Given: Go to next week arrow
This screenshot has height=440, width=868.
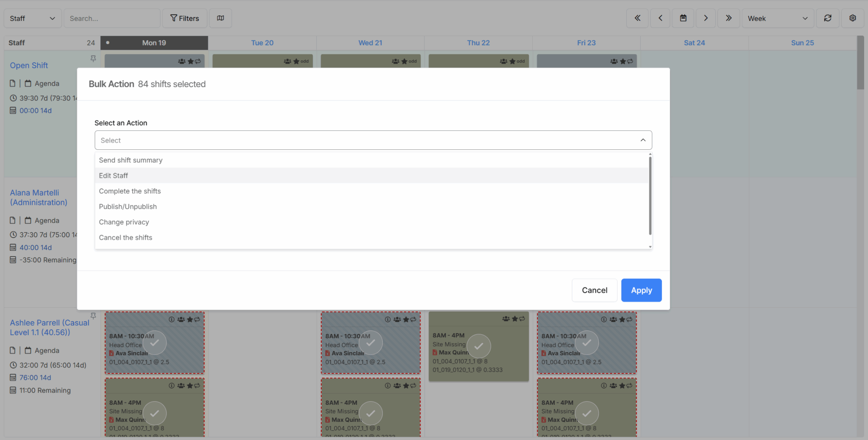Looking at the screenshot, I should [x=706, y=18].
